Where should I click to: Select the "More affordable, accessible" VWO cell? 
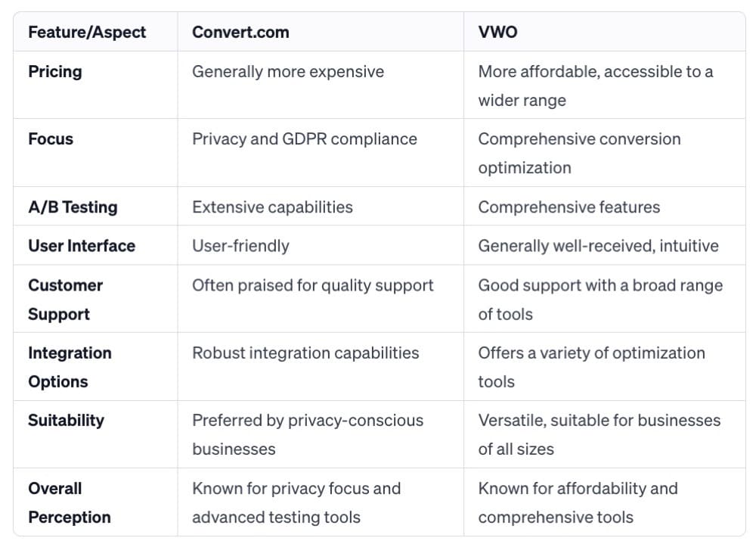[x=595, y=85]
